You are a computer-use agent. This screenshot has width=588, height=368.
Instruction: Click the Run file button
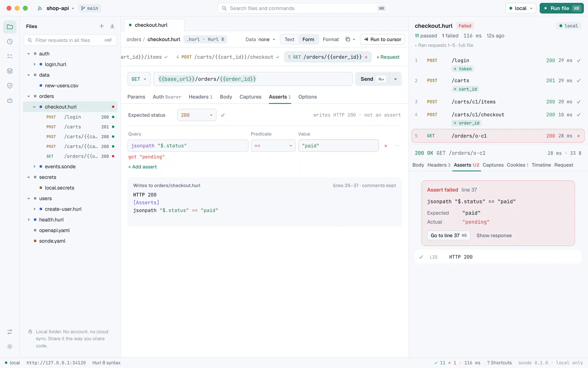561,8
